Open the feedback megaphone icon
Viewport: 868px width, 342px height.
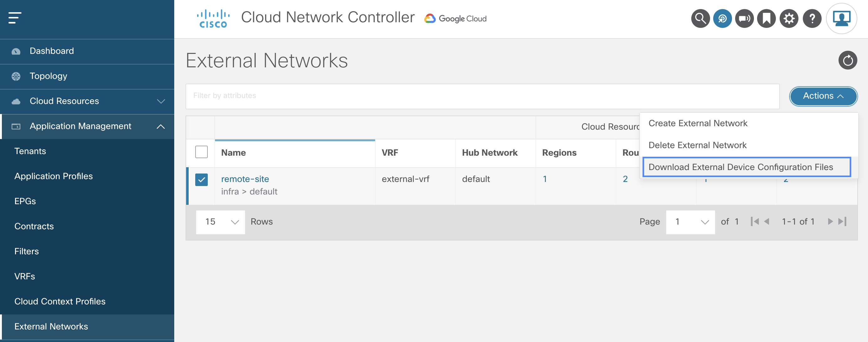(744, 19)
